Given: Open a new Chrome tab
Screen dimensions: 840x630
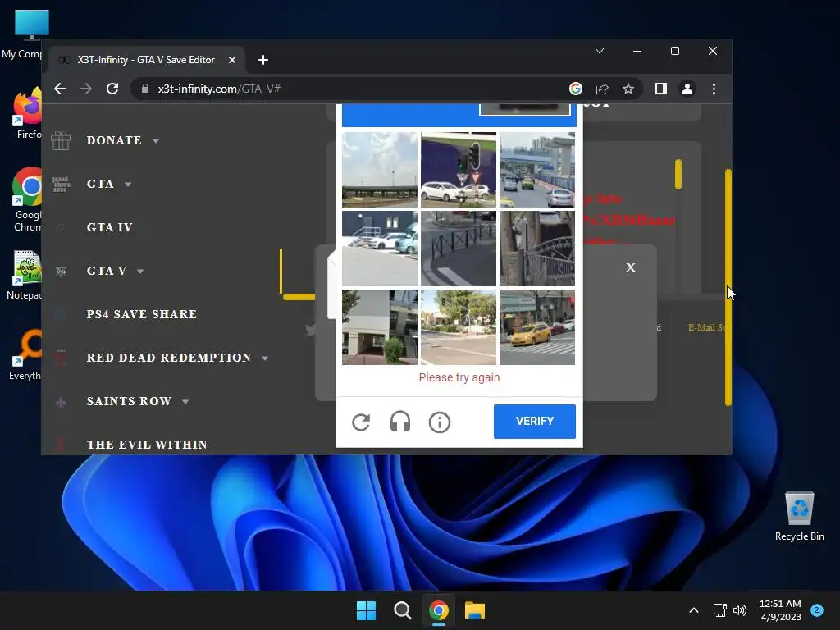Looking at the screenshot, I should point(263,60).
